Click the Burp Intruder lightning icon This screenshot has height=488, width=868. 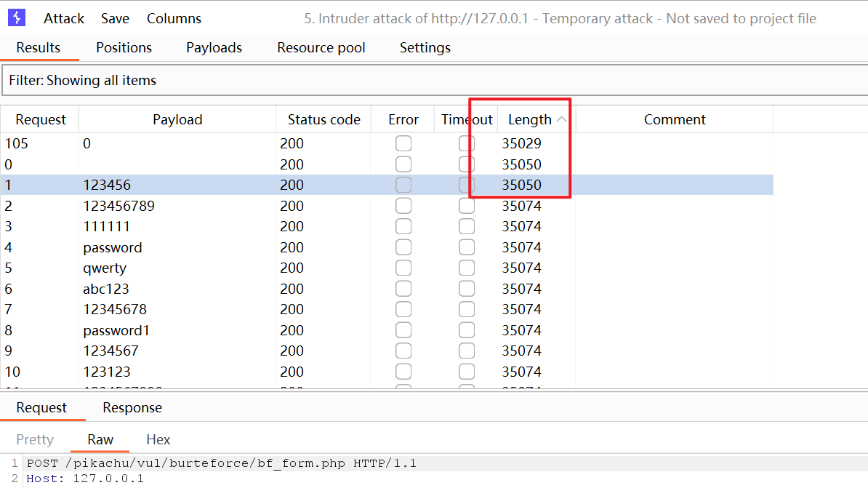16,18
